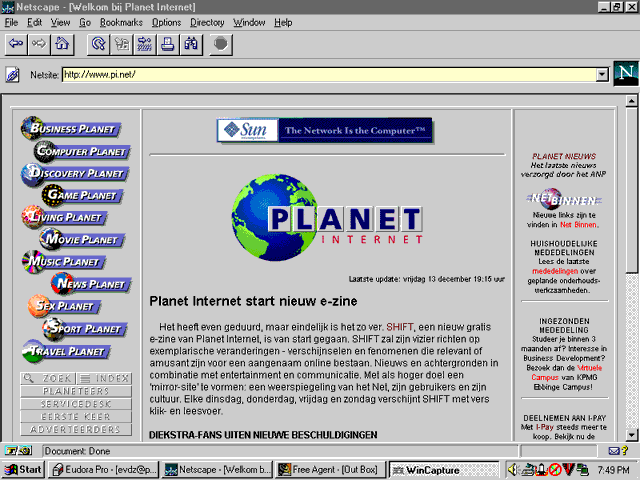
Task: Click the Open Location toolbar button
Action: [145, 44]
